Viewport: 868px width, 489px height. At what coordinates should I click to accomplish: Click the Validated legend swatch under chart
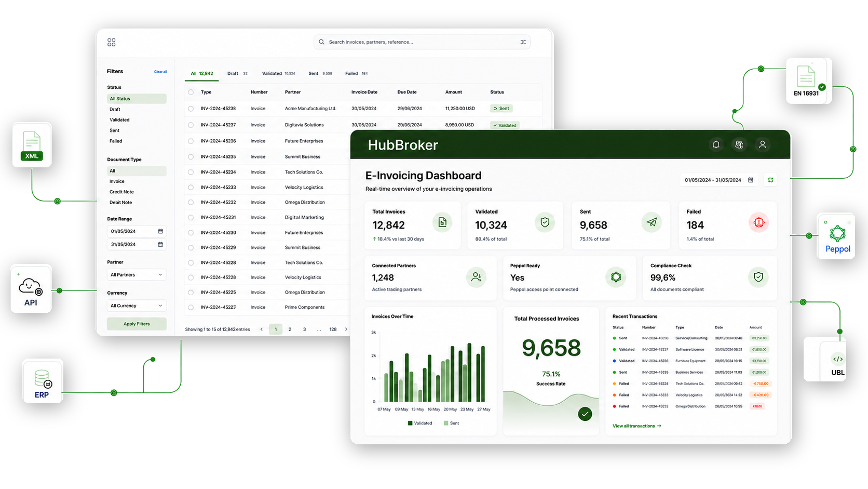point(410,424)
